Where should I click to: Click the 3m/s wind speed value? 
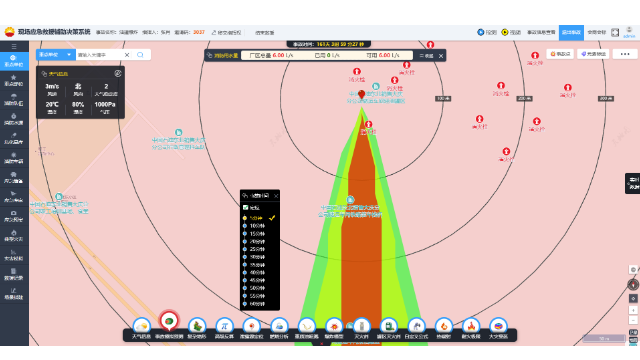tap(52, 87)
